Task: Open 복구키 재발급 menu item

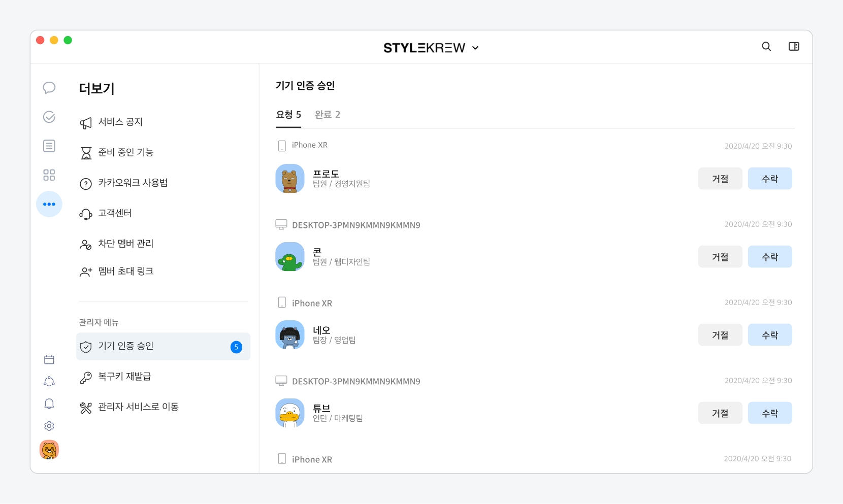Action: [x=124, y=377]
